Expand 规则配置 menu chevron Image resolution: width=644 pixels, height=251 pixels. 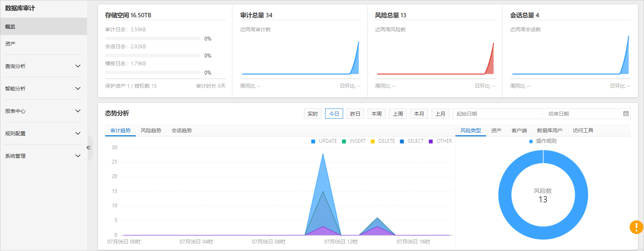(x=78, y=133)
